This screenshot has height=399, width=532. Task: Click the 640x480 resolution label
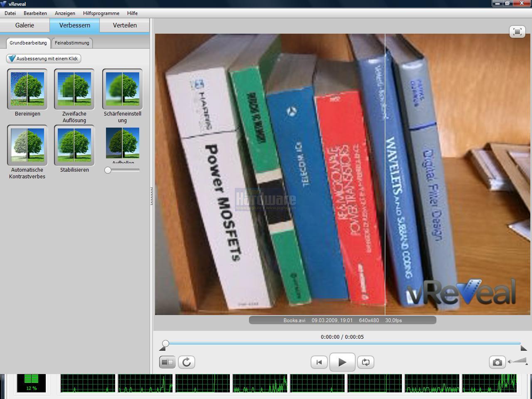(x=369, y=320)
